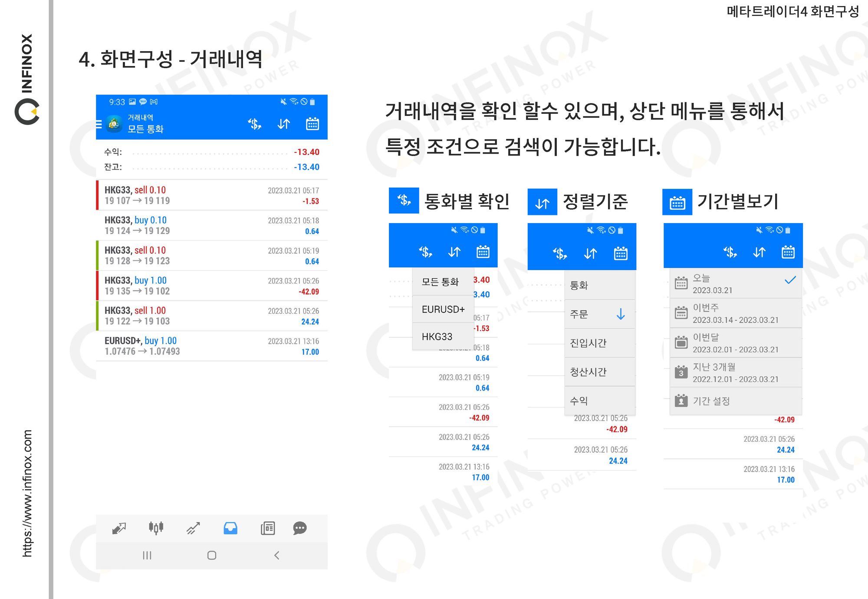The width and height of the screenshot is (868, 599).
Task: Click the currency icon in the 기간별보기 screenshot header
Action: (x=730, y=252)
